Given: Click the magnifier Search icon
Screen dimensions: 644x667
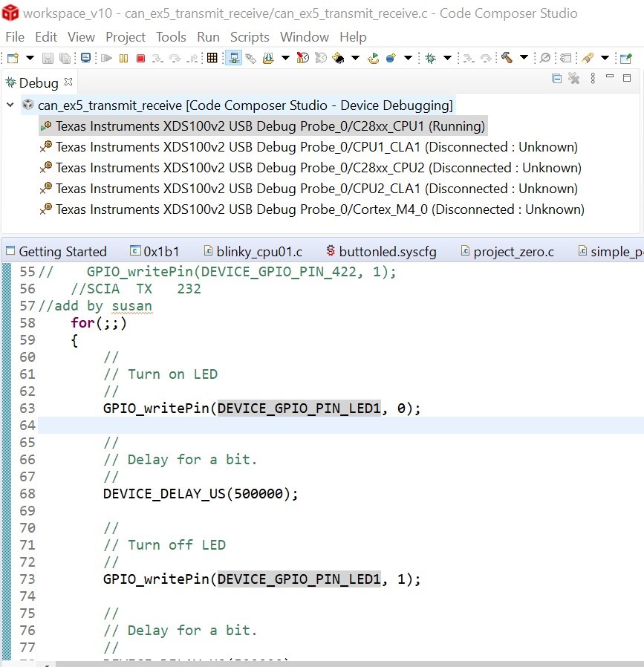Looking at the screenshot, I should click(545, 58).
